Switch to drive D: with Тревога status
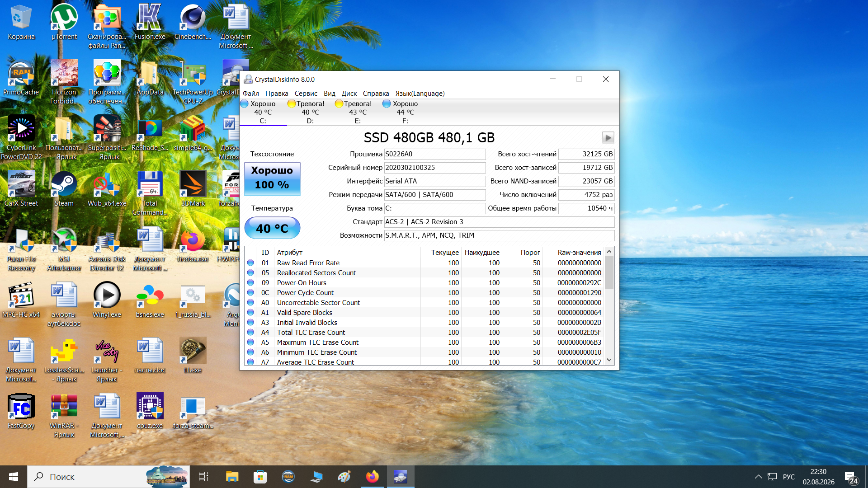Viewport: 868px width, 488px height. [x=310, y=112]
